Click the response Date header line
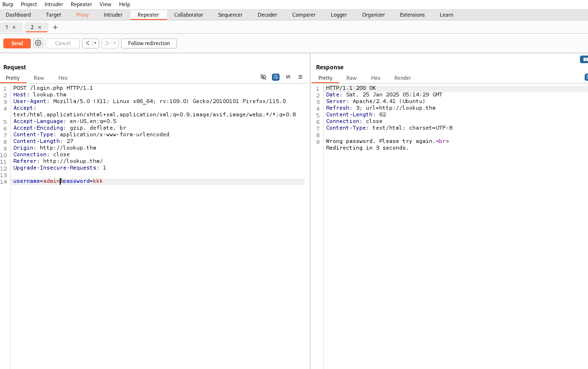Viewport: 588px width, 369px height. click(x=384, y=95)
